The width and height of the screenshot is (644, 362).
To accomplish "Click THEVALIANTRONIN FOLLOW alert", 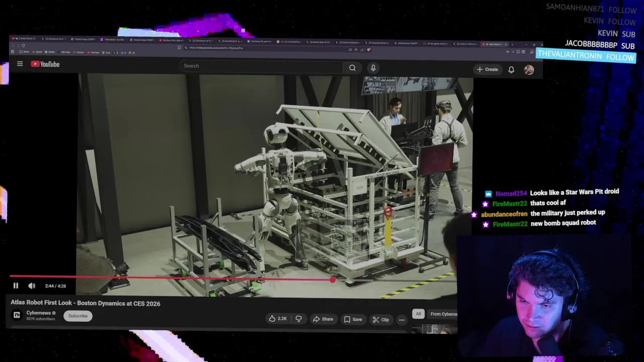I will point(586,56).
